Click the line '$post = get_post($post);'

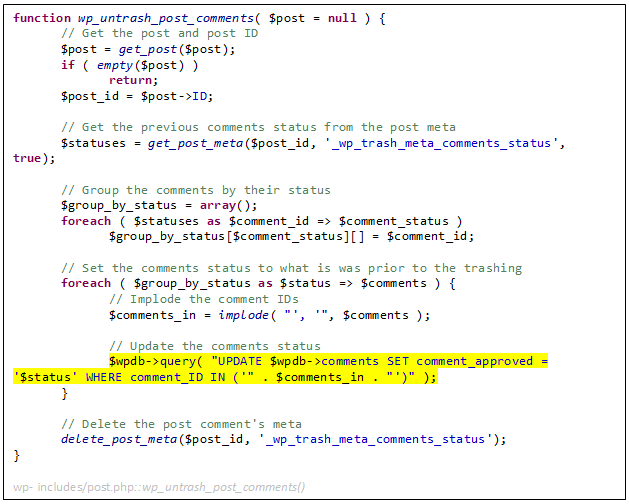click(x=148, y=49)
